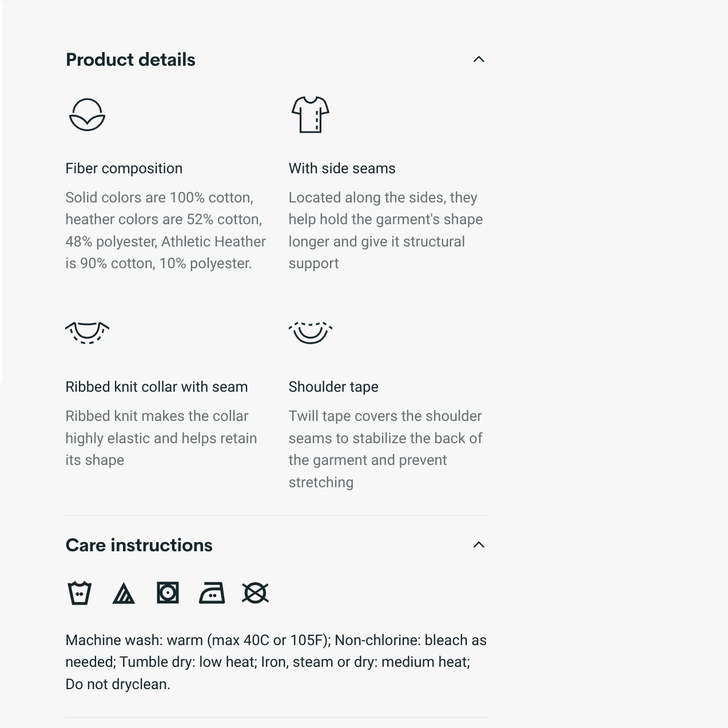Click the non-chlorine bleach triangle icon
Image resolution: width=728 pixels, height=728 pixels.
click(x=124, y=594)
